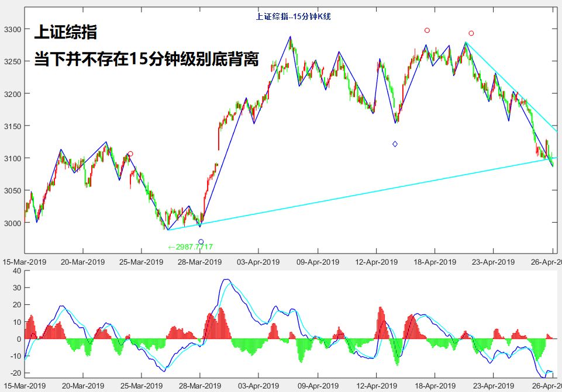This screenshot has width=562, height=392.
Task: Click the 3150 price axis label
Action: click(x=12, y=126)
